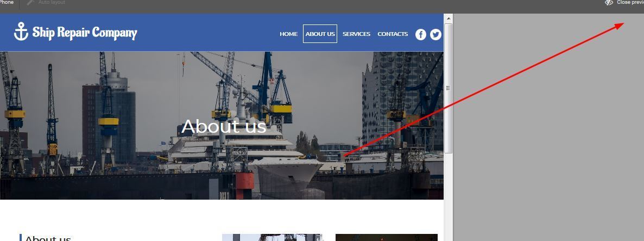The image size is (644, 241).
Task: Click the About us section heading
Action: 48,238
